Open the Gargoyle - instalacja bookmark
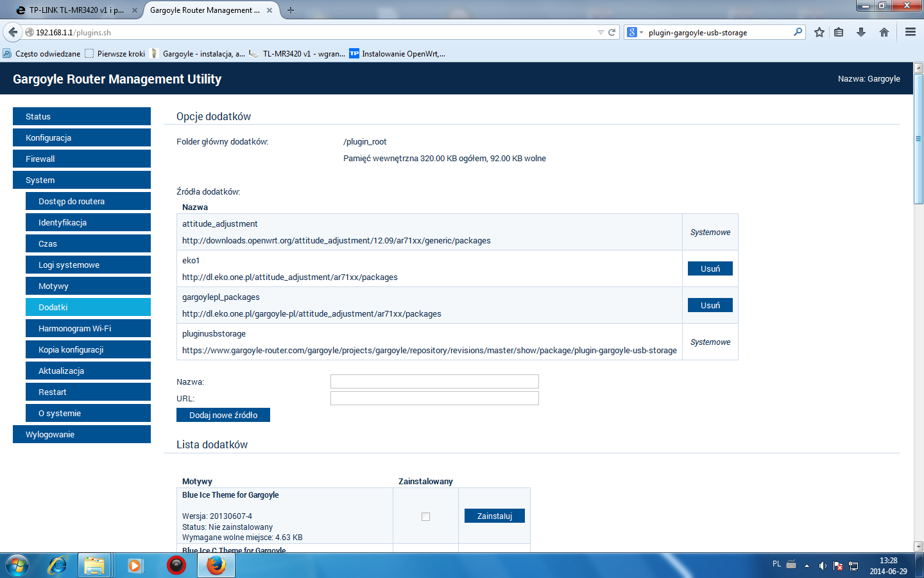This screenshot has width=924, height=578. [x=197, y=54]
